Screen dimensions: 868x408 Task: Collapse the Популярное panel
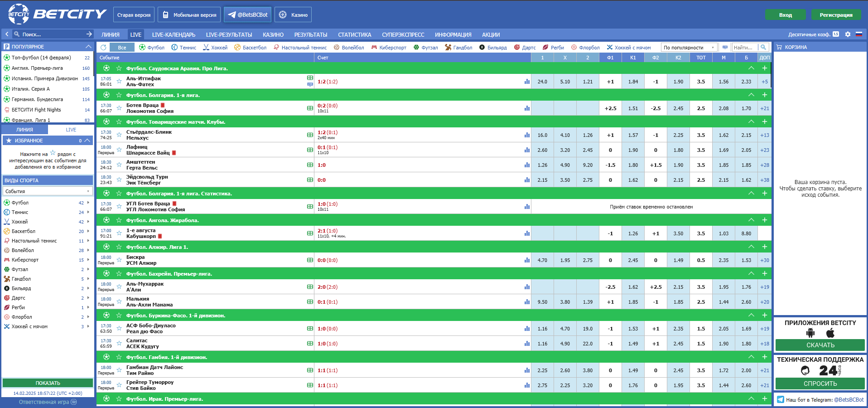88,47
